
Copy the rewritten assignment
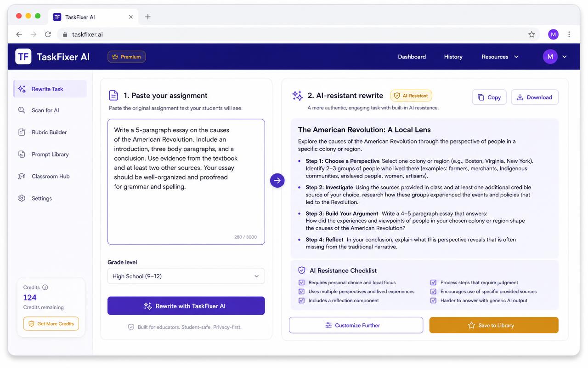pos(489,97)
